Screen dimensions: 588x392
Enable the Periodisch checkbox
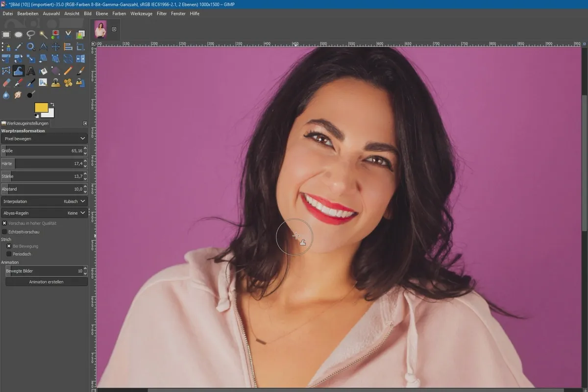pos(9,254)
